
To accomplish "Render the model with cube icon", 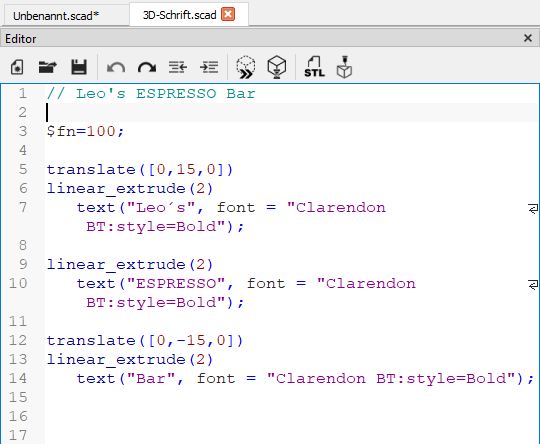I will 277,67.
